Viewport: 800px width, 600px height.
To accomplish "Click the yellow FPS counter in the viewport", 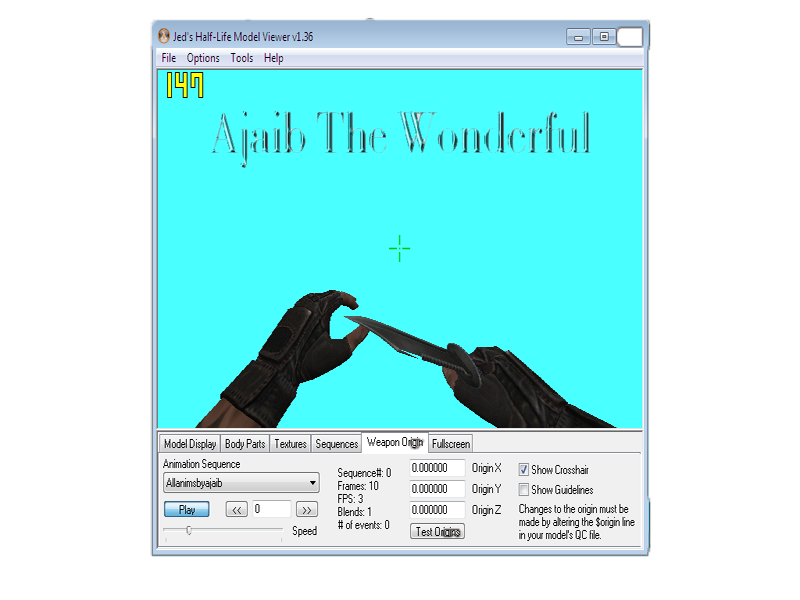I will (184, 85).
